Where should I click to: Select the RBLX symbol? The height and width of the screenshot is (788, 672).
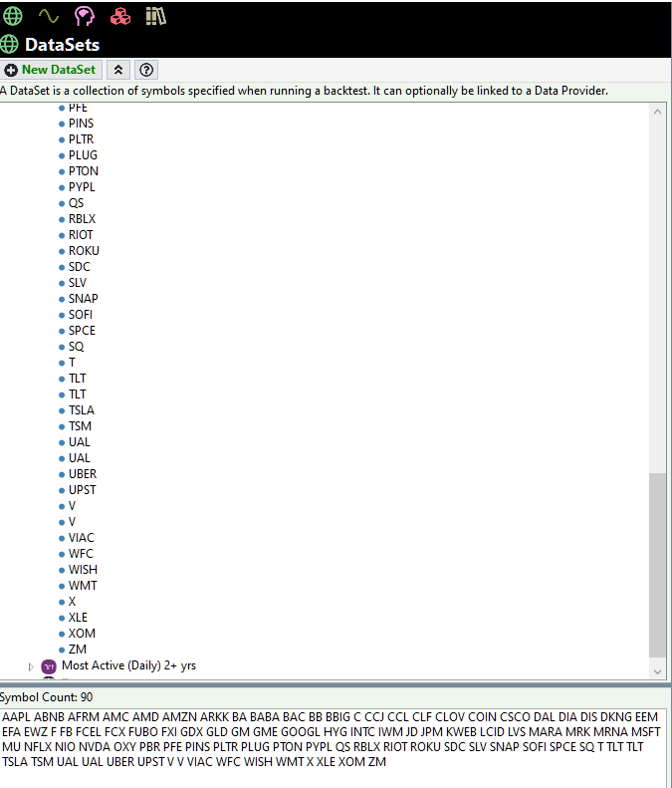(x=82, y=219)
